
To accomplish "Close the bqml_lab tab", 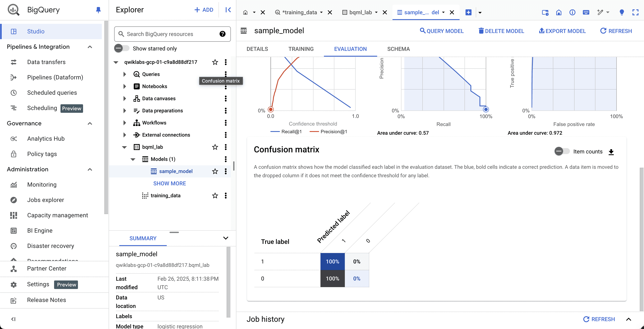I will pos(385,12).
